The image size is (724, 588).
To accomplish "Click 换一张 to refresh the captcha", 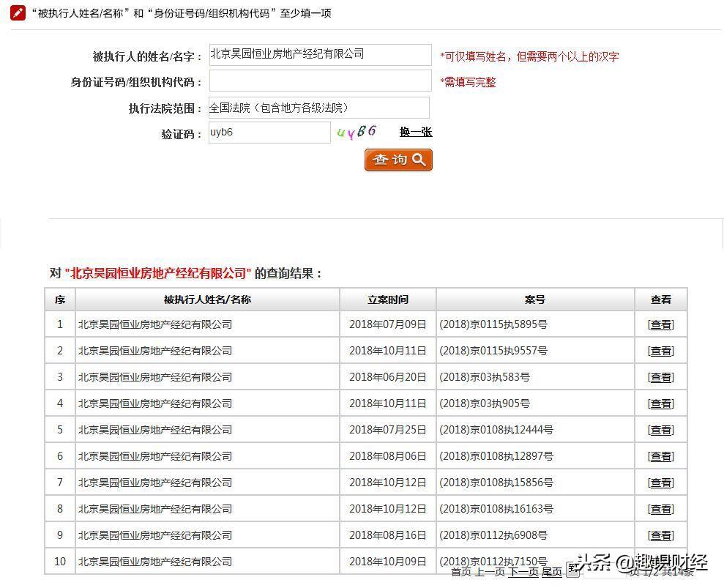I will (x=415, y=132).
